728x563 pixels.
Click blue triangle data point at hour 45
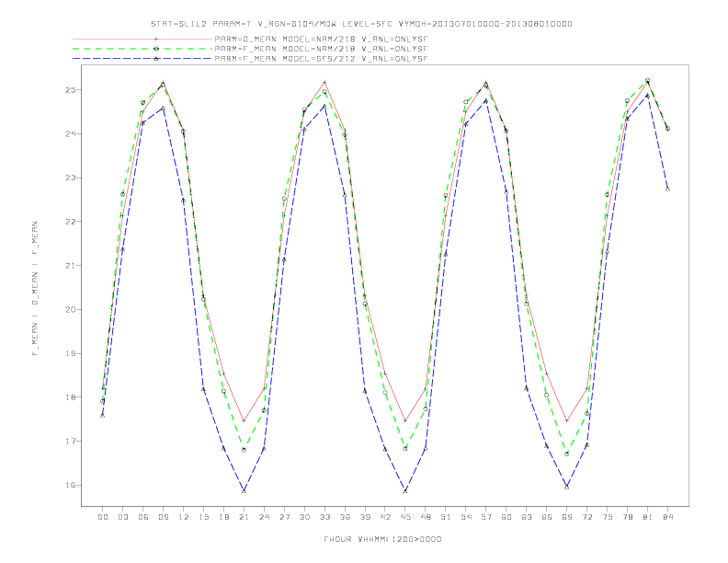(x=405, y=490)
